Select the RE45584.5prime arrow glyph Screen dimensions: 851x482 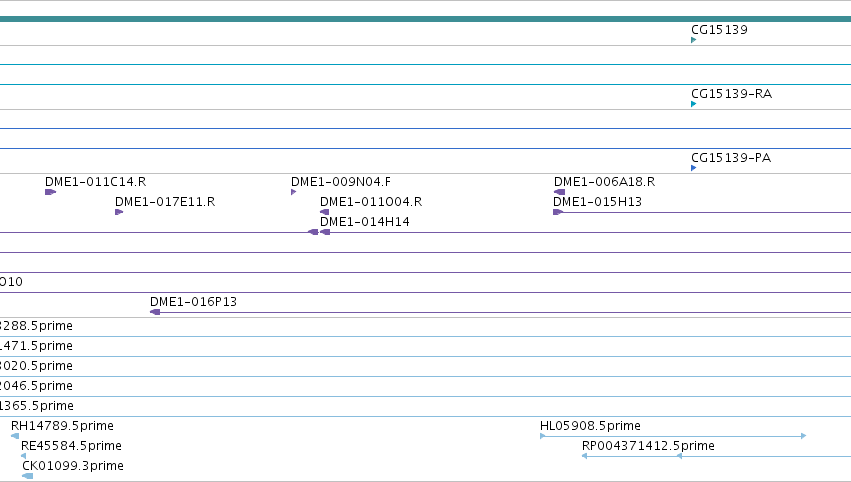[x=23, y=456]
